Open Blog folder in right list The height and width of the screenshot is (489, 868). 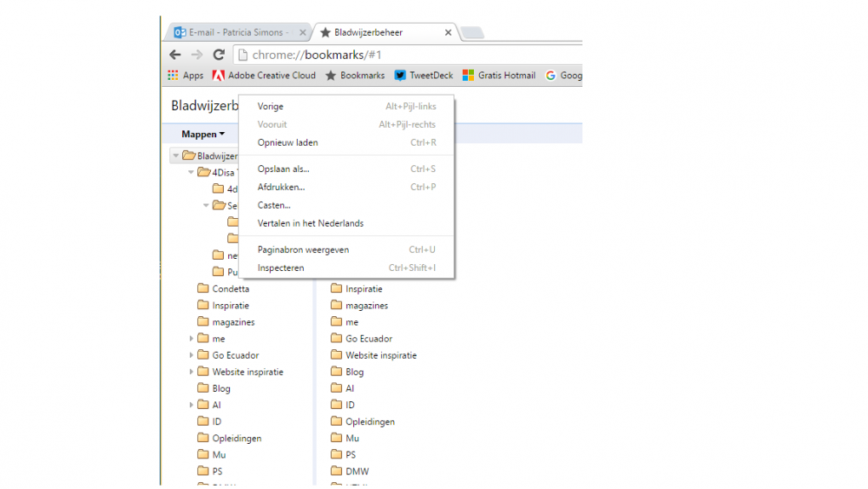[348, 372]
